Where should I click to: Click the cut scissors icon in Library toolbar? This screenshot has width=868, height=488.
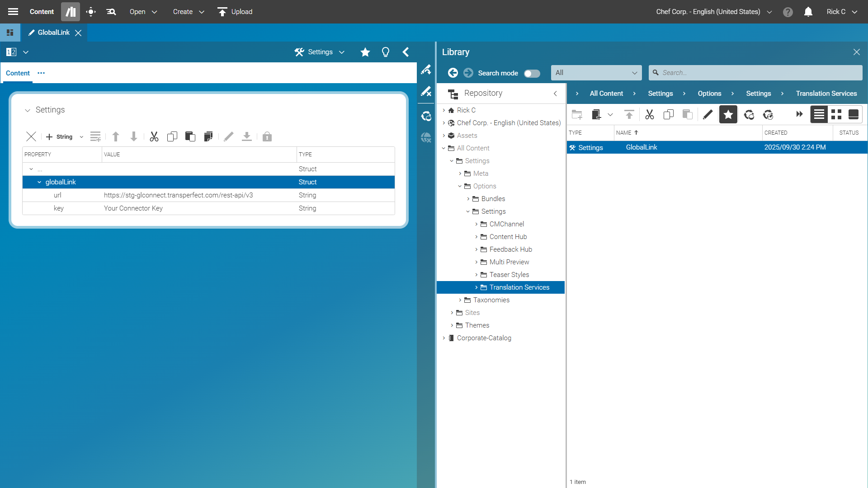point(650,115)
